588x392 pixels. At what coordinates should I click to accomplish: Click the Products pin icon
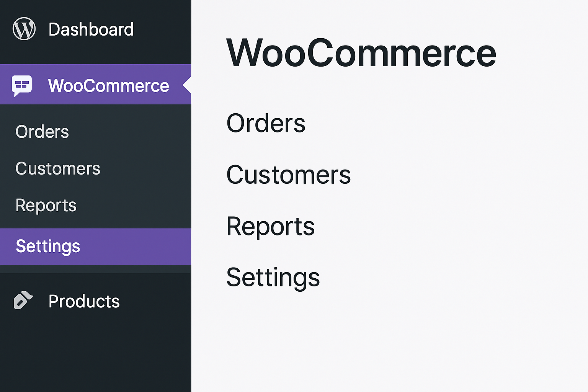tap(23, 300)
